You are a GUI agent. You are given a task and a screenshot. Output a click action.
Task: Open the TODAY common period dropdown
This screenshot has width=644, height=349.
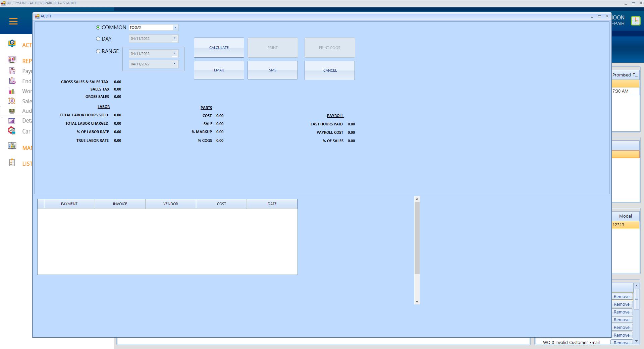[x=175, y=27]
